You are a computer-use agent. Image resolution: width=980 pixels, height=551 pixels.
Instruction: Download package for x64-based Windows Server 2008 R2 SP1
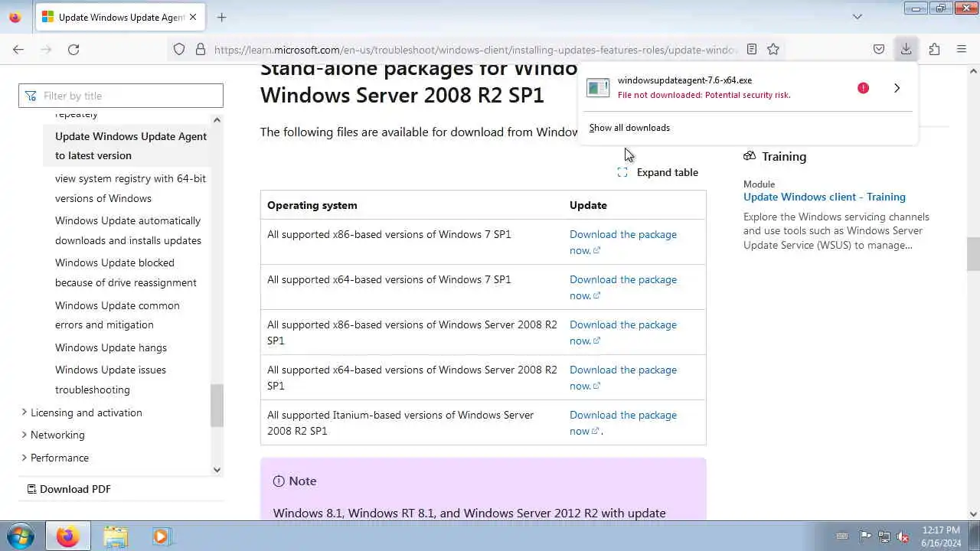click(x=622, y=377)
